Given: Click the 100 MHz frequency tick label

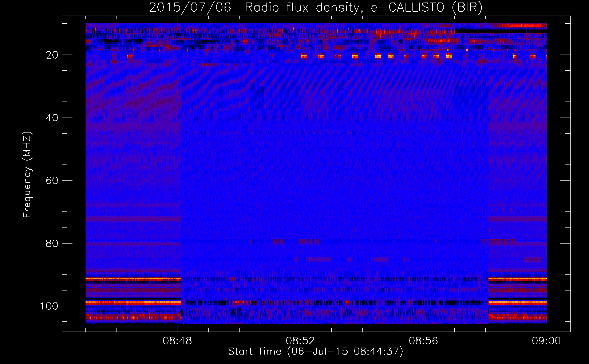Looking at the screenshot, I should click(x=49, y=306).
